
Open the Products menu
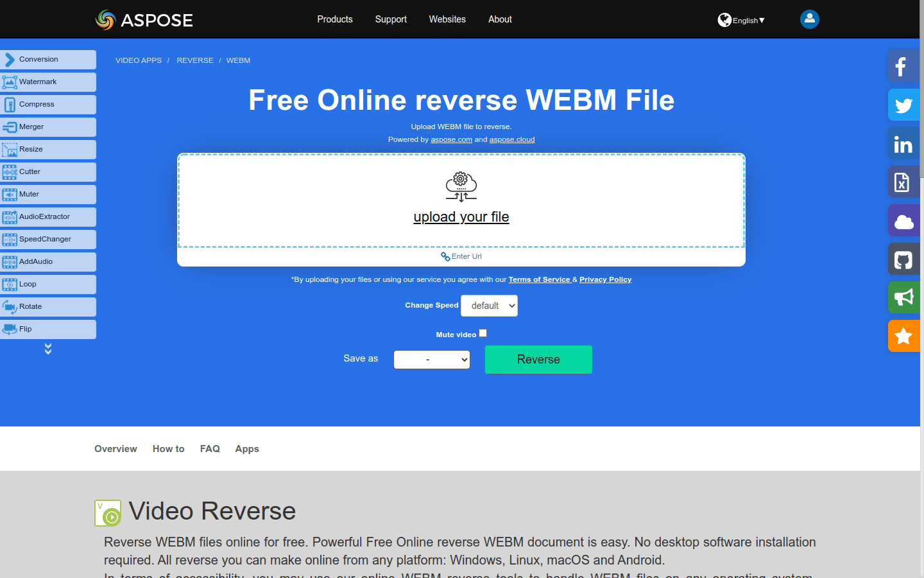(334, 19)
